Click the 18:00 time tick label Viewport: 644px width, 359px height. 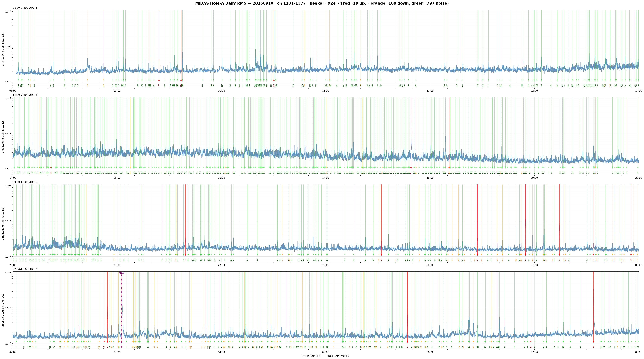pos(430,178)
